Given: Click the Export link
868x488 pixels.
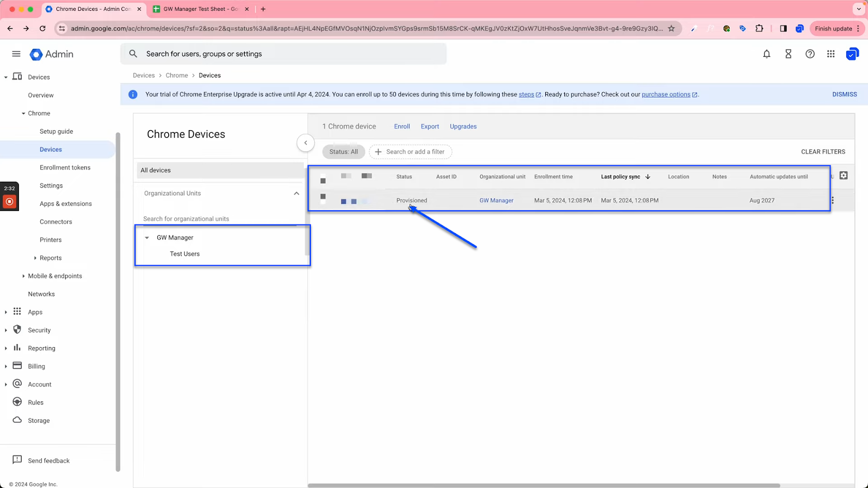Looking at the screenshot, I should point(430,126).
